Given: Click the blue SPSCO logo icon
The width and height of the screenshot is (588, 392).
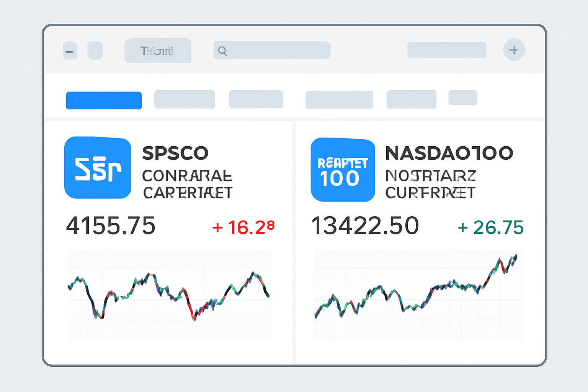Looking at the screenshot, I should pyautogui.click(x=98, y=168).
